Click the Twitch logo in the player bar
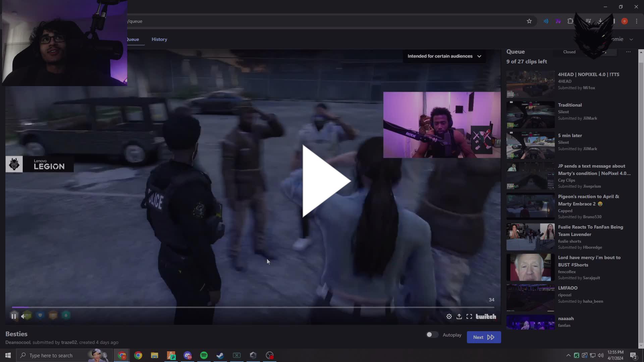 pos(485,316)
